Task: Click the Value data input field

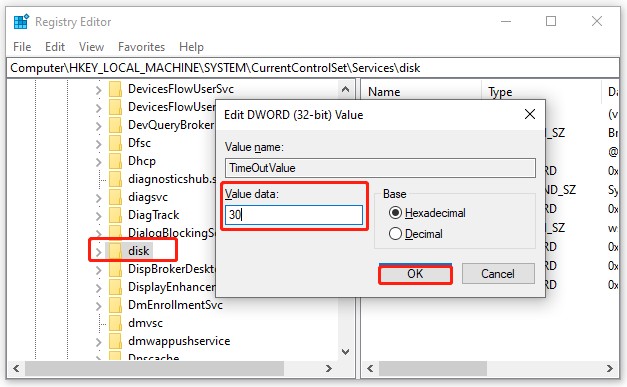Action: pyautogui.click(x=294, y=215)
